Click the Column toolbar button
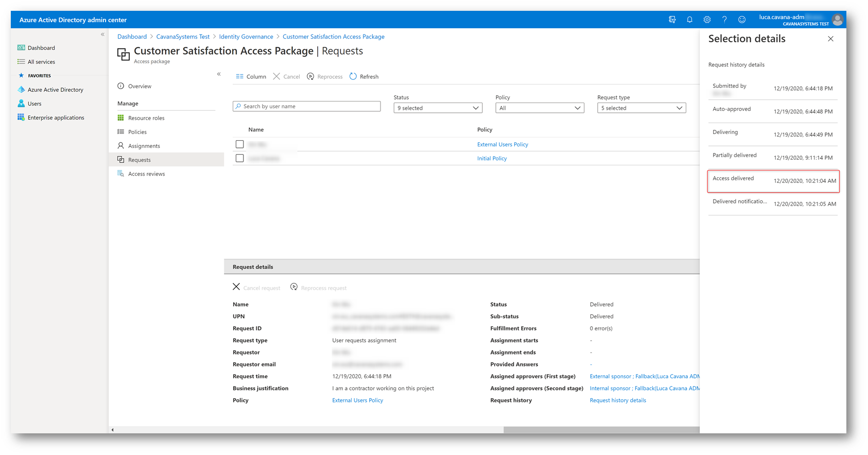 point(251,76)
